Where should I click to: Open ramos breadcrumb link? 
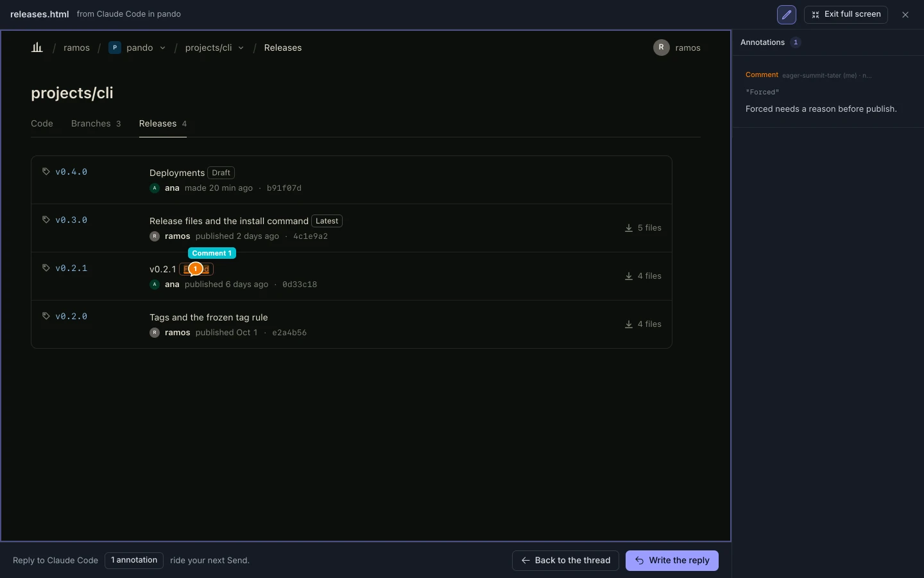coord(76,48)
